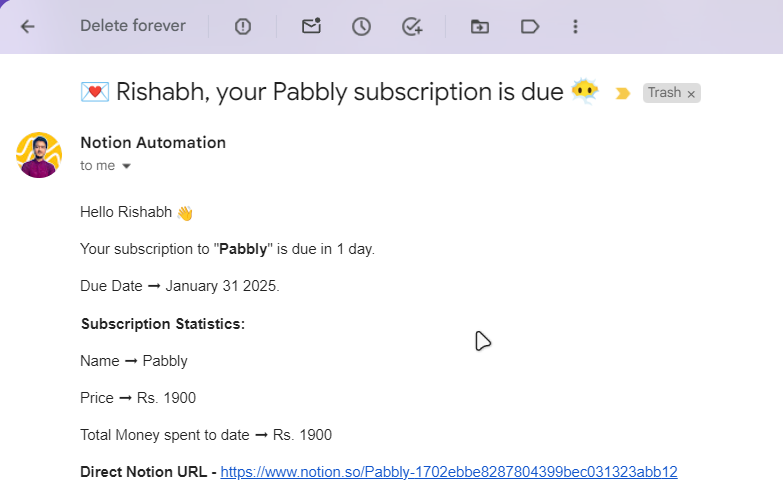
Task: Click the Delete forever button
Action: tap(133, 25)
